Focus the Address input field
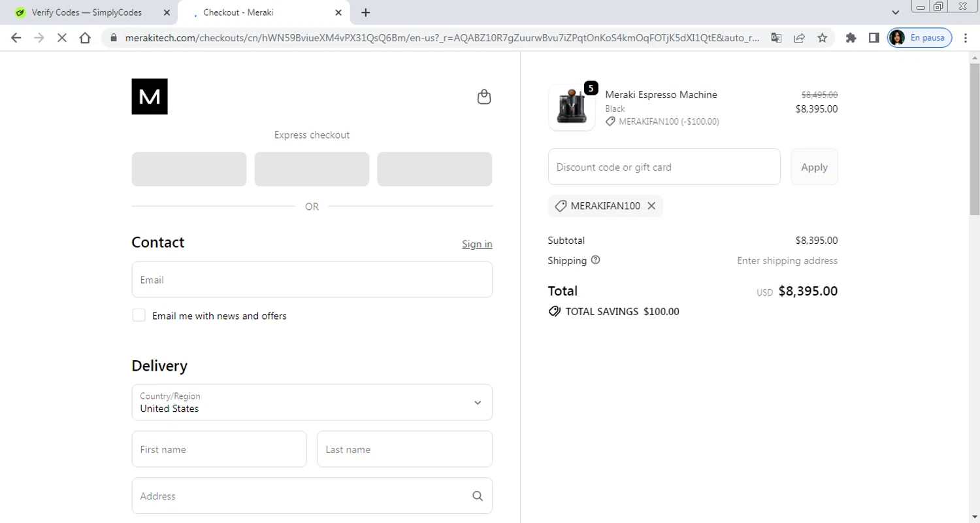The width and height of the screenshot is (980, 523). [312, 496]
